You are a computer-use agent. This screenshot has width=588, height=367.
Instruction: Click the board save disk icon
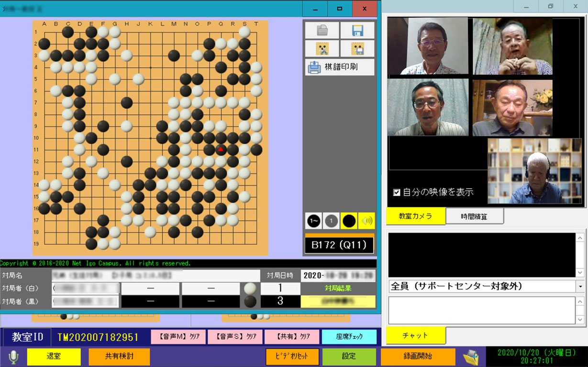coord(357,49)
